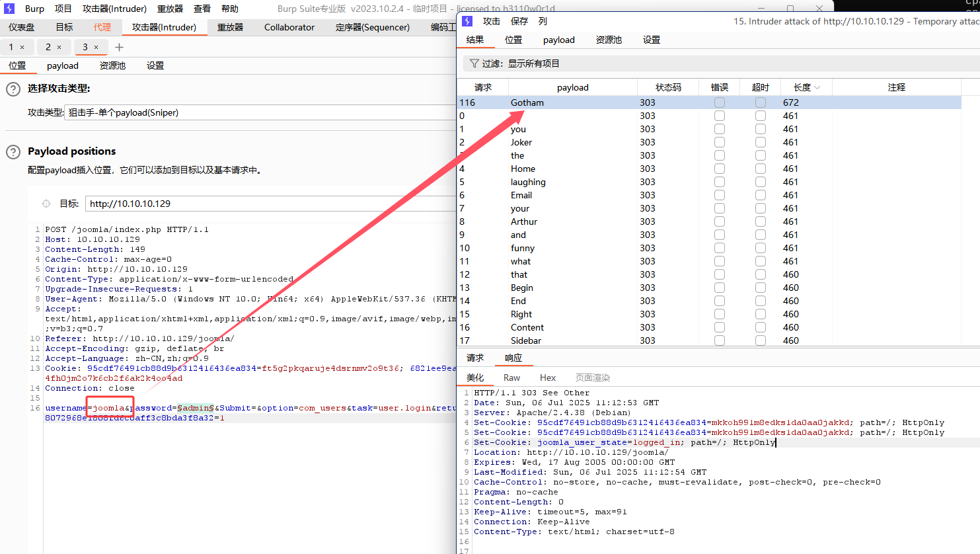Add a new Intruder tab with plus icon
Image resolution: width=980 pixels, height=554 pixels.
tap(119, 47)
